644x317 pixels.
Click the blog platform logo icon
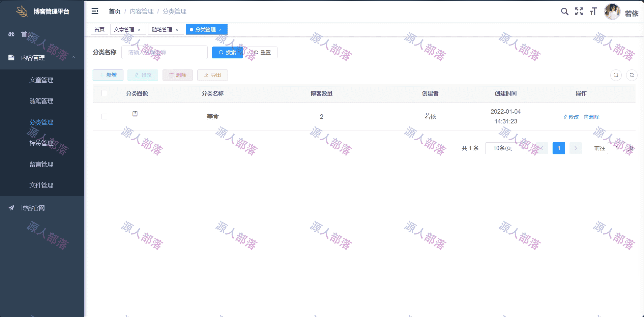pos(22,11)
